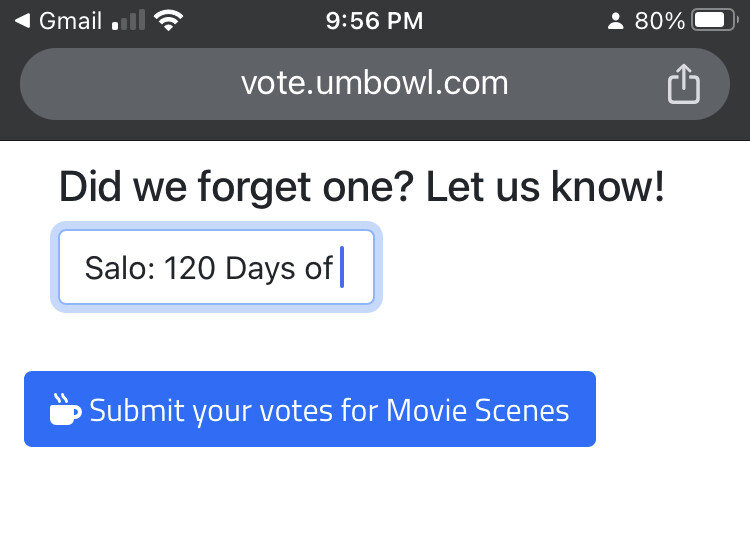Tap the 'Let us know!' heading text

[x=545, y=186]
